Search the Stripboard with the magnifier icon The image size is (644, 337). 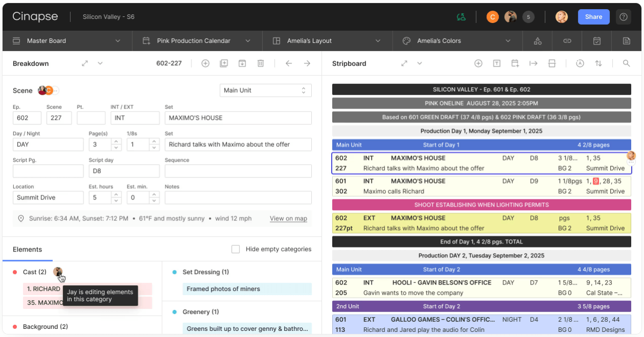point(627,63)
